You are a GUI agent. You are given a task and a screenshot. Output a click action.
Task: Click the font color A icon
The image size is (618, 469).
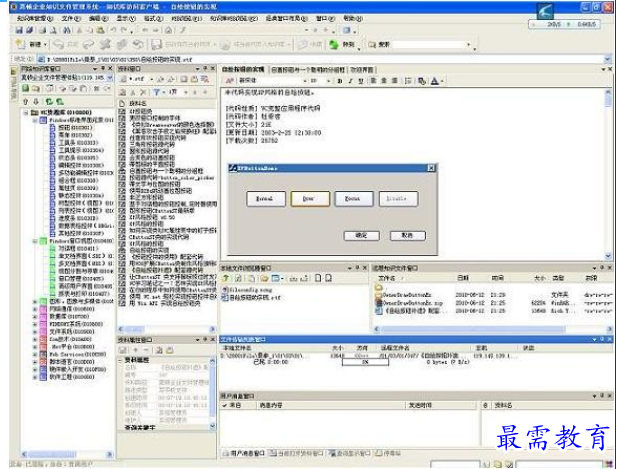[434, 81]
